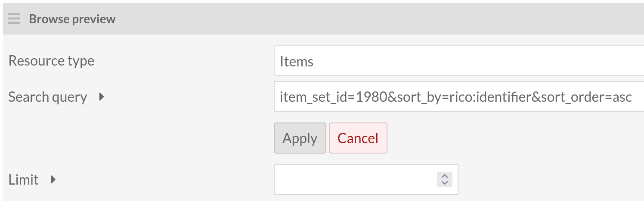Viewport: 644px width, 201px height.
Task: Cancel the search query edit
Action: (358, 138)
